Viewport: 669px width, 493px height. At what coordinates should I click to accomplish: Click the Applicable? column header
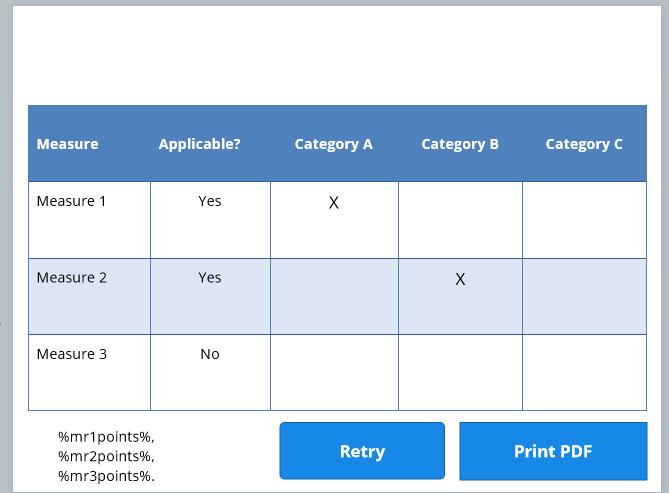tap(200, 144)
